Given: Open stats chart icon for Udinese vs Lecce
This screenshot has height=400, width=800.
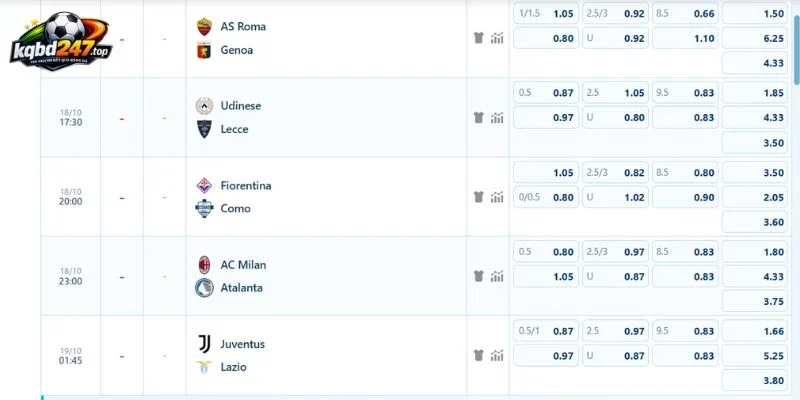Looking at the screenshot, I should point(497,118).
